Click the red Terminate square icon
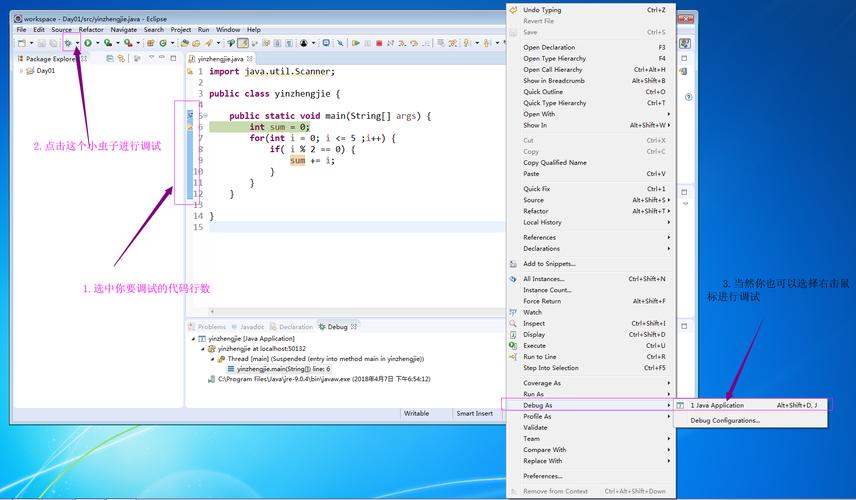 [379, 43]
